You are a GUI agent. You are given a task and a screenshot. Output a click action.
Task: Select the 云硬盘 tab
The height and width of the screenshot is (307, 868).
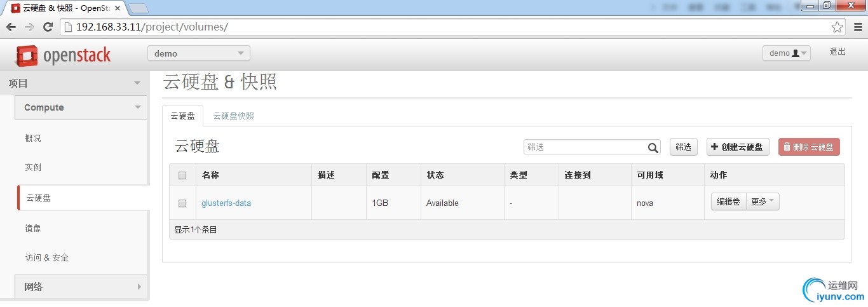pos(183,116)
